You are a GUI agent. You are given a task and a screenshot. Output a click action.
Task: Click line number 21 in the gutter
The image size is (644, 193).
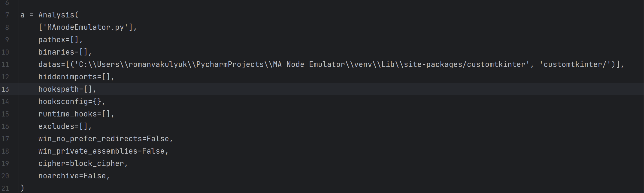5,188
